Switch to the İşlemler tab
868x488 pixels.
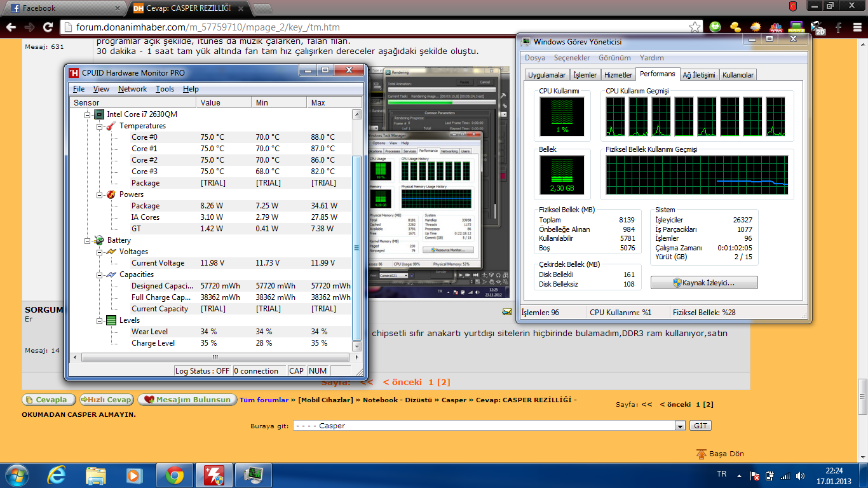(585, 75)
